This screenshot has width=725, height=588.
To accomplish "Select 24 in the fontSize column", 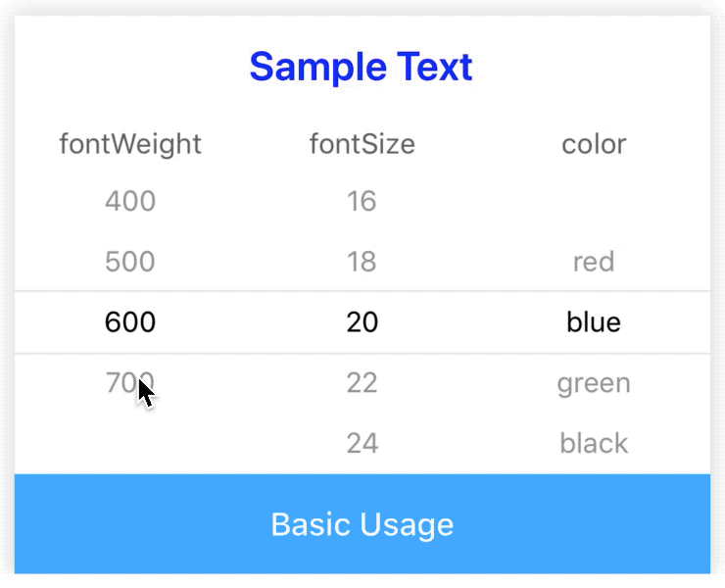I will click(362, 443).
